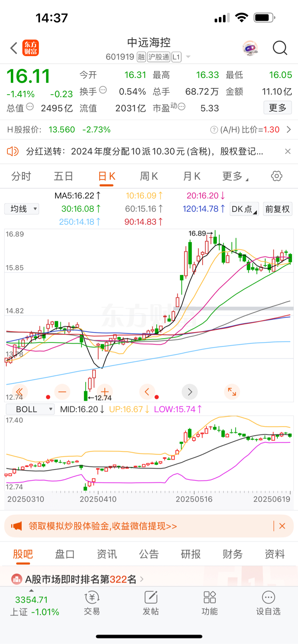Open the robot assistant avatar
Screen dimensions: 298x644
click(250, 48)
